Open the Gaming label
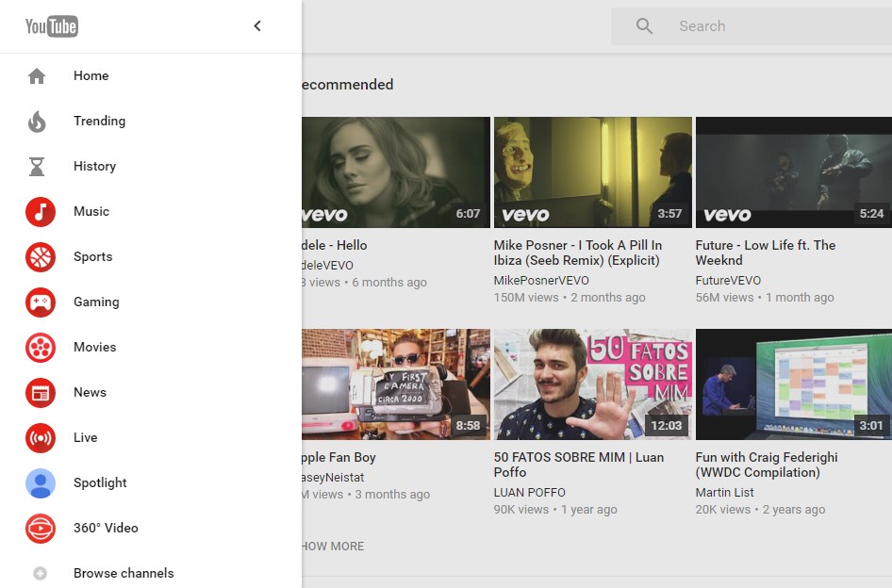The height and width of the screenshot is (588, 892). point(97,302)
